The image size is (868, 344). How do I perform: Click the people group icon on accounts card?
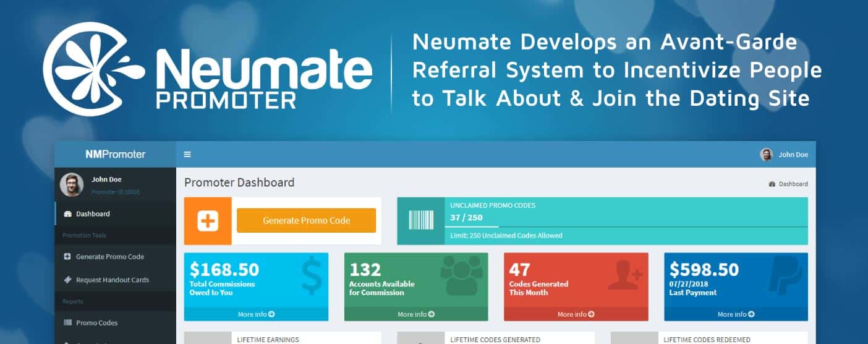(461, 275)
